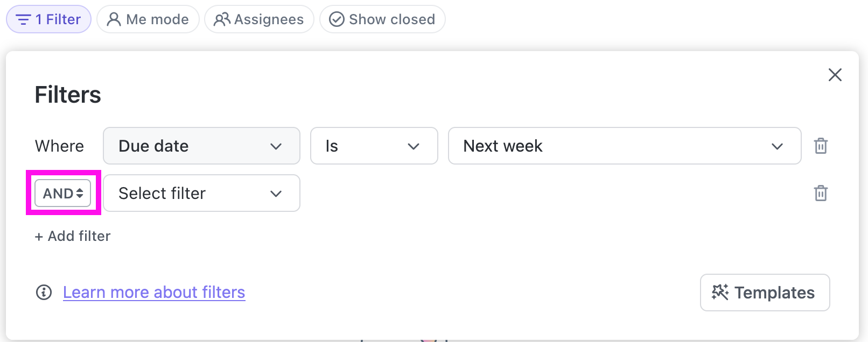Expand the Next week value dropdown
This screenshot has width=868, height=342.
pyautogui.click(x=624, y=146)
